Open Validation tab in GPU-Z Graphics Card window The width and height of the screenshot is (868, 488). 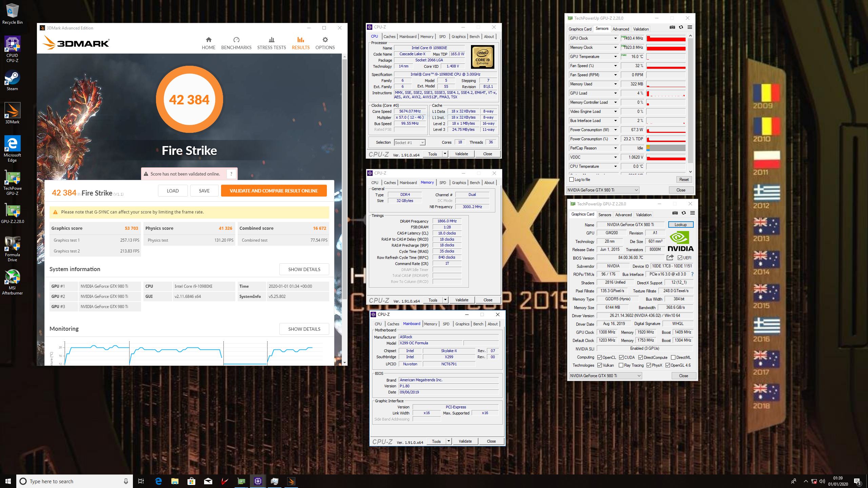point(644,215)
